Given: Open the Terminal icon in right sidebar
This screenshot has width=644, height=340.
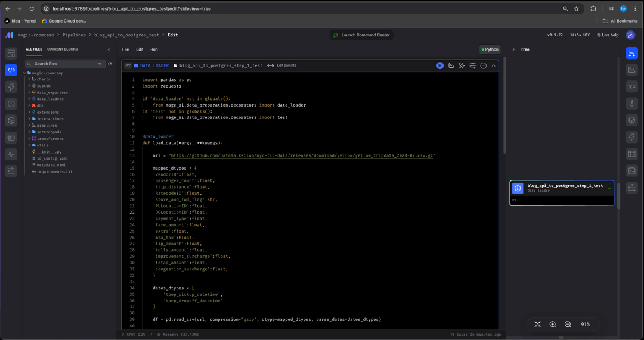Looking at the screenshot, I should 631,171.
